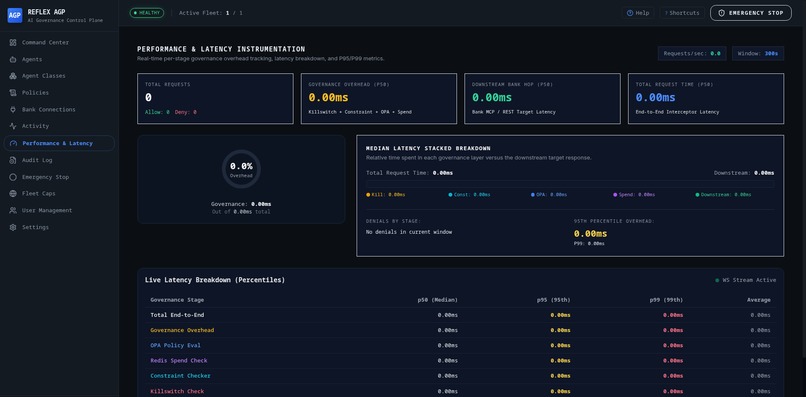This screenshot has width=806, height=397.
Task: Hit the EMERGENCY STOP button in header
Action: pyautogui.click(x=750, y=13)
